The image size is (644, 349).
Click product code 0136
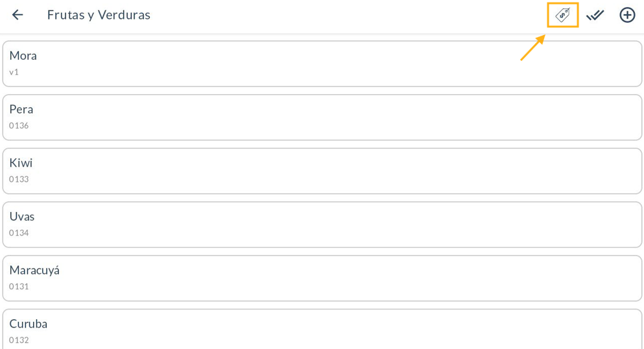pyautogui.click(x=19, y=126)
